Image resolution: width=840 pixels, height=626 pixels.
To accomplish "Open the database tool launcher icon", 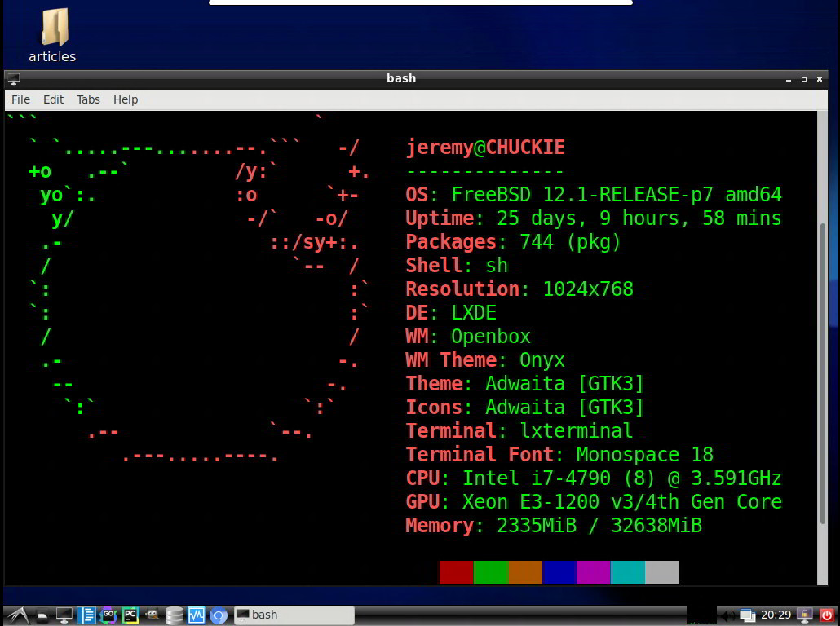I will (174, 615).
